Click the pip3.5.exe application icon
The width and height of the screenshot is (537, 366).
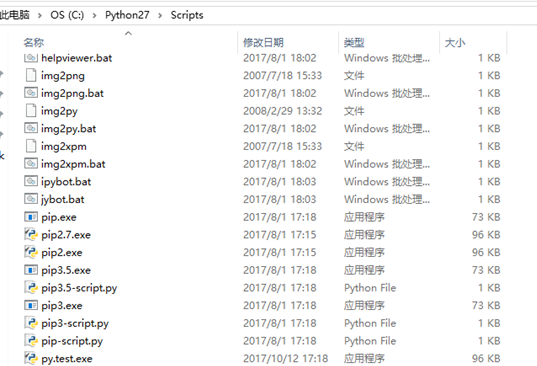[x=31, y=270]
